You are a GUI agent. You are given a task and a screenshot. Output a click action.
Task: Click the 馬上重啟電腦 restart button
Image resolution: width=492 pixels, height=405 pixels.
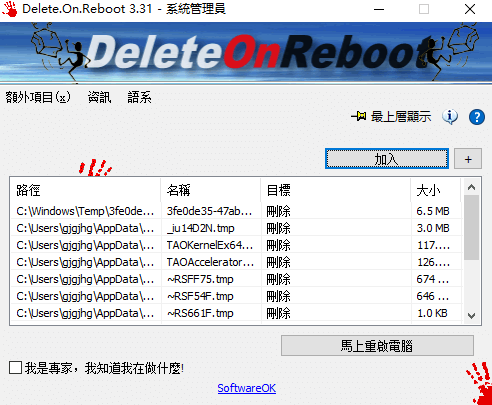coord(377,346)
